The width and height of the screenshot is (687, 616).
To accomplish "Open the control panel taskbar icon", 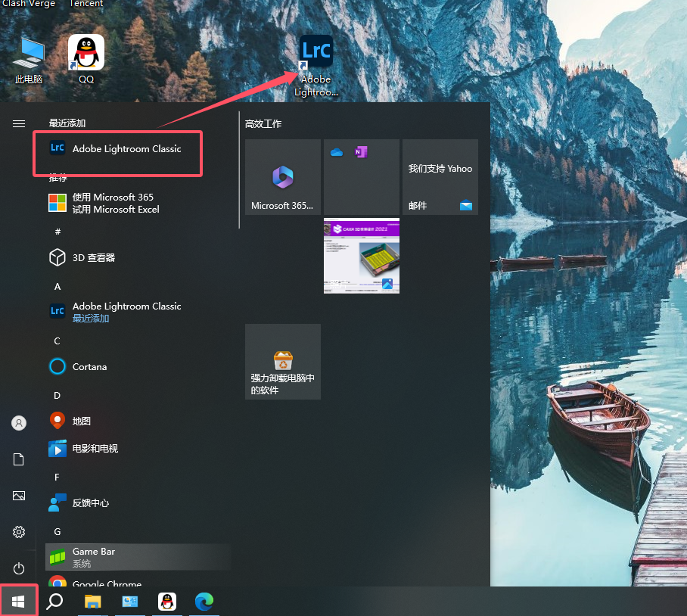I will click(x=129, y=602).
